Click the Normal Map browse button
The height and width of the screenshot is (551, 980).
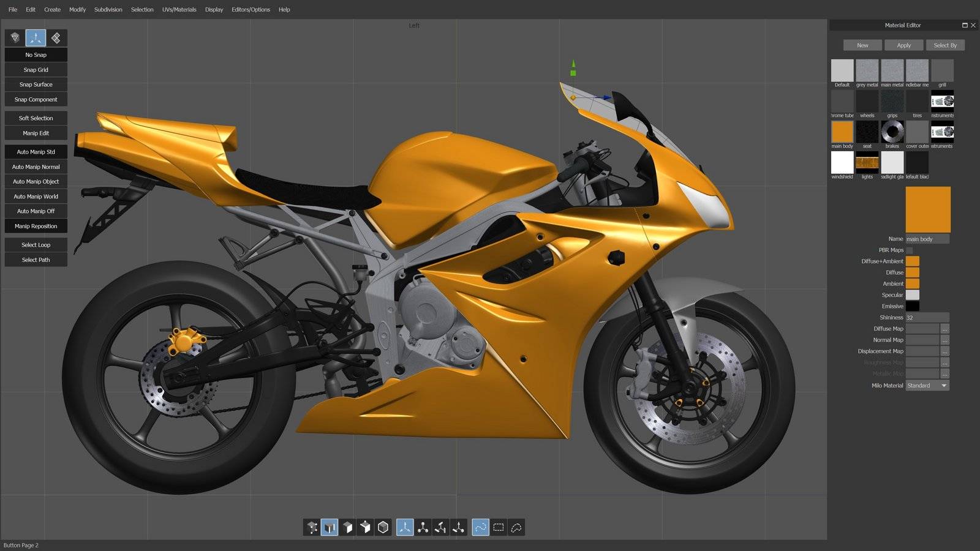coord(944,340)
